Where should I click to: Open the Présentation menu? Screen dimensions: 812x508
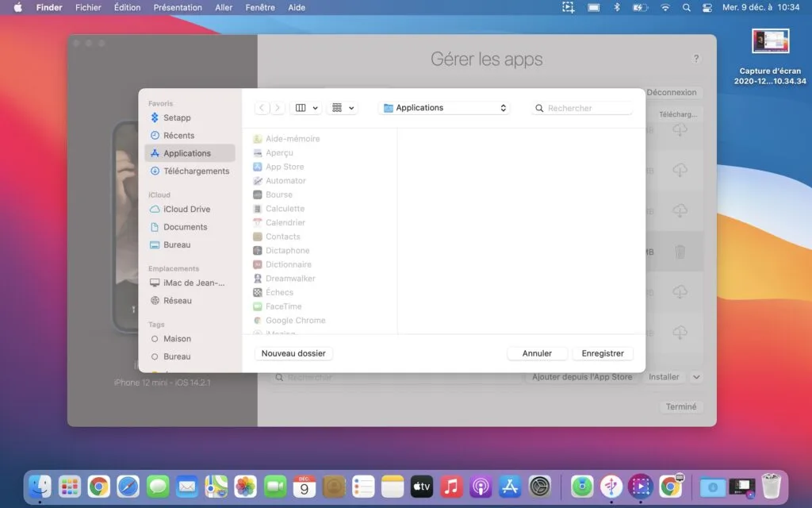pos(178,7)
